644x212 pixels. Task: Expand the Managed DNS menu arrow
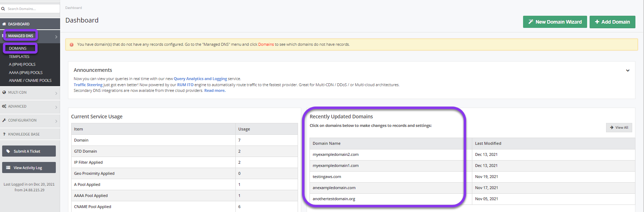click(x=56, y=37)
